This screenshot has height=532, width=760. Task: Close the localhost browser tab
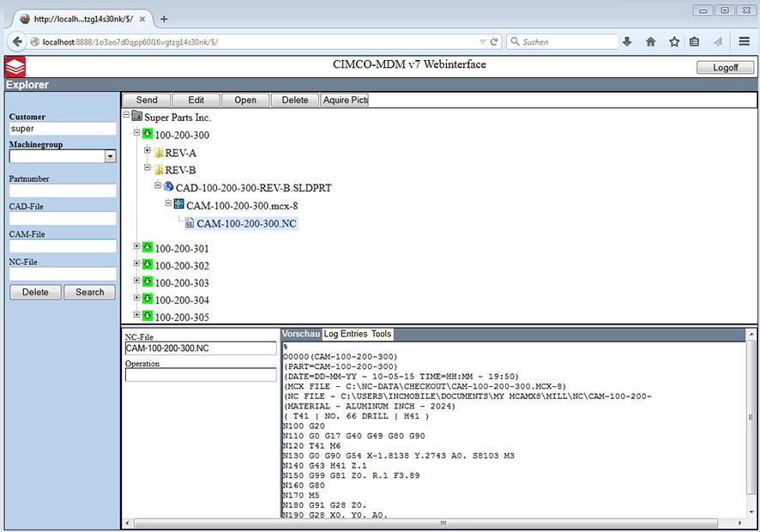pyautogui.click(x=142, y=19)
